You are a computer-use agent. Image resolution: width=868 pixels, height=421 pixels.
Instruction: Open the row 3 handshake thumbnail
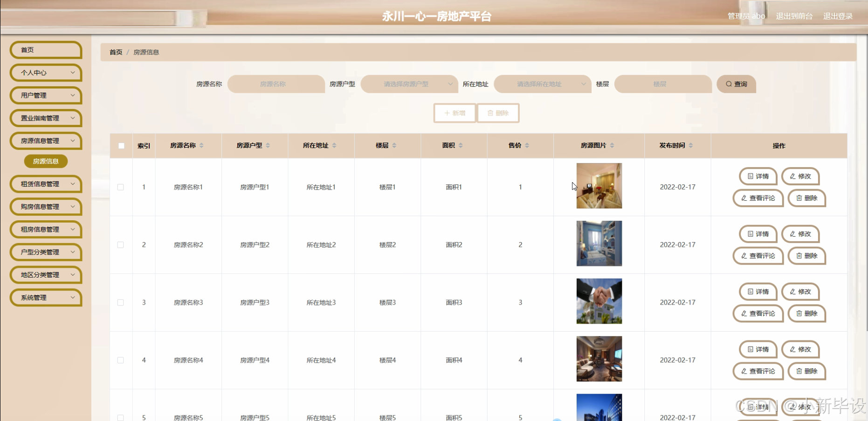pyautogui.click(x=599, y=301)
